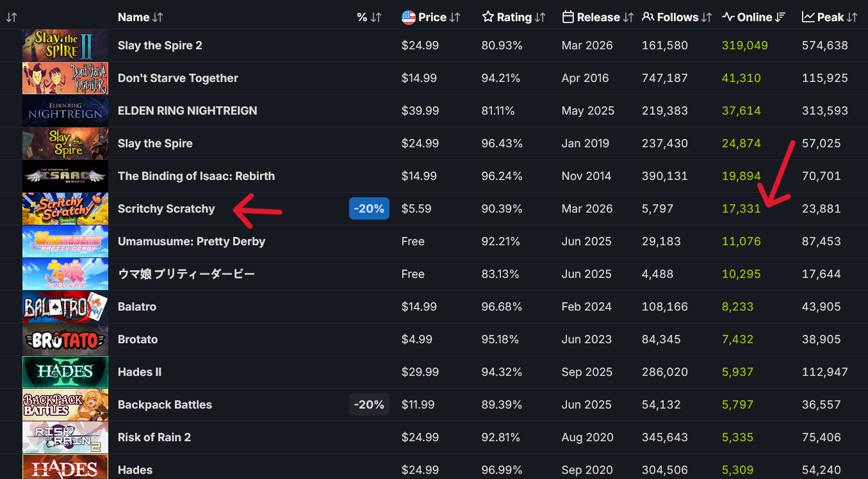Image resolution: width=868 pixels, height=479 pixels.
Task: Open The Binding of Isaac: Rebirth link
Action: click(196, 176)
